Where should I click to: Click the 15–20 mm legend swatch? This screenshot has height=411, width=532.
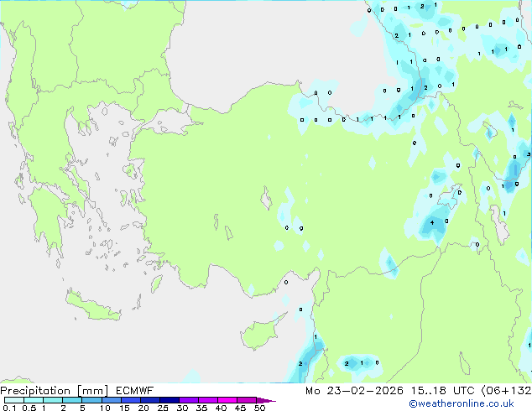coord(130,400)
